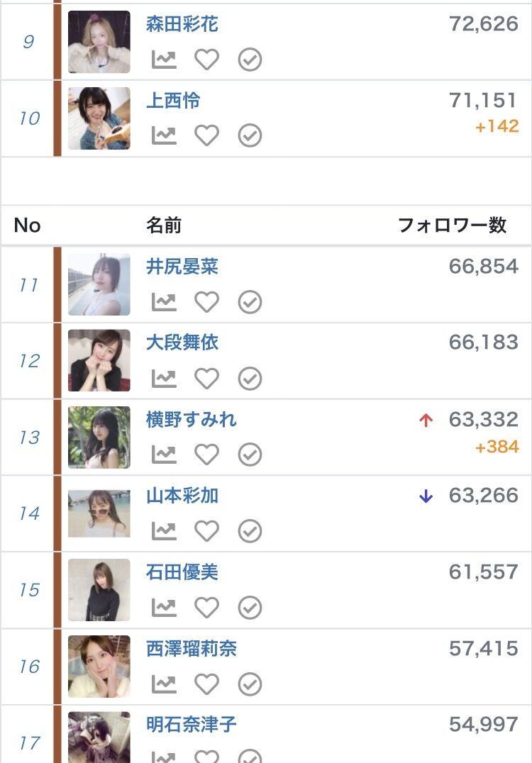Favorite 上西怜 with heart icon
Viewport: 532px width, 763px height.
tap(207, 135)
